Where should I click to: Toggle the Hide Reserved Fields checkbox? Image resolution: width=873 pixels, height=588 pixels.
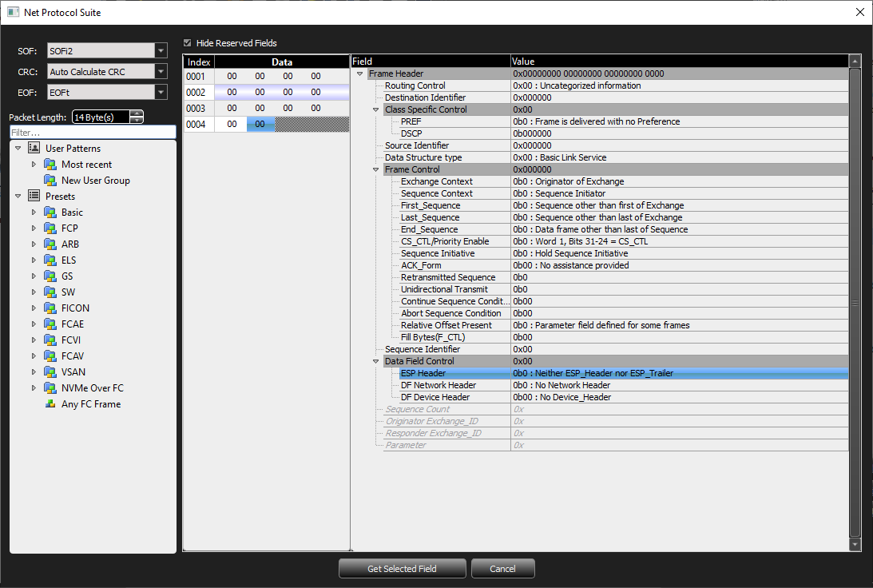click(x=187, y=43)
